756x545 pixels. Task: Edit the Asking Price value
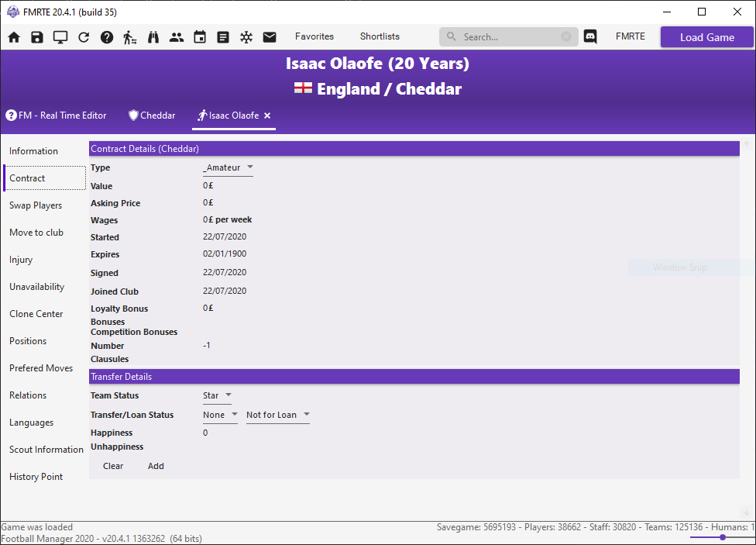pos(208,203)
